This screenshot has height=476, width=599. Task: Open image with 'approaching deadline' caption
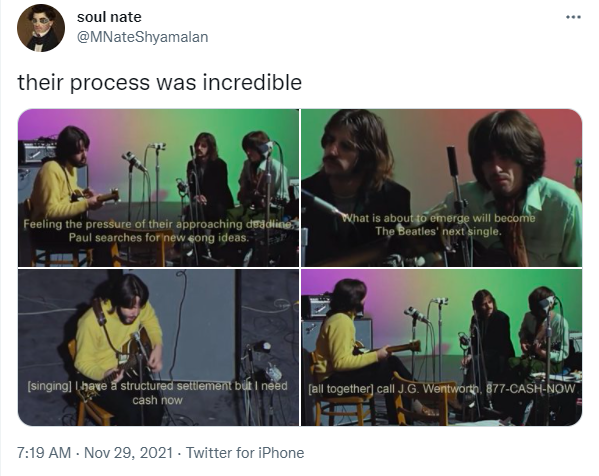tap(159, 188)
